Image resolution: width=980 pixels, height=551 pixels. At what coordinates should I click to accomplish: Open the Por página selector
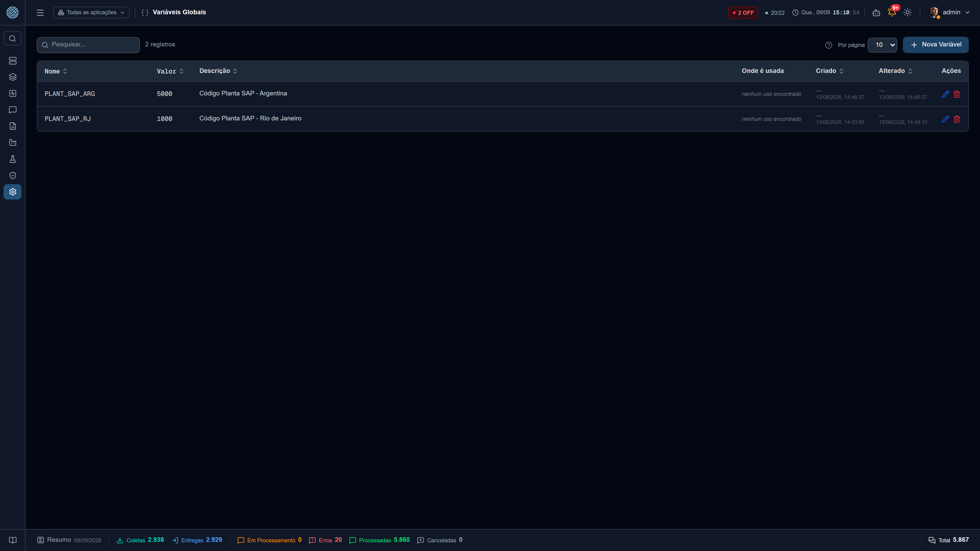882,45
